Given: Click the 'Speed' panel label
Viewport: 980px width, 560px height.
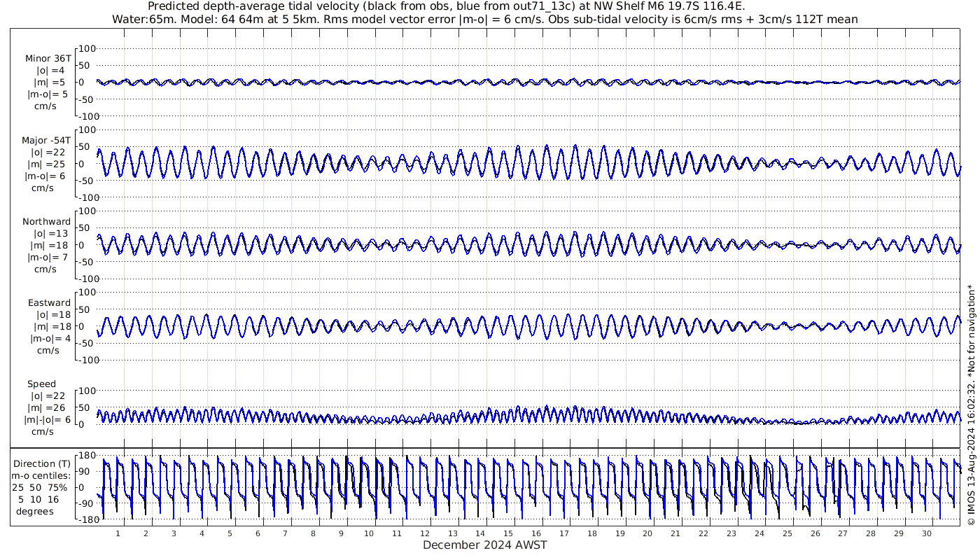Looking at the screenshot, I should point(42,384).
